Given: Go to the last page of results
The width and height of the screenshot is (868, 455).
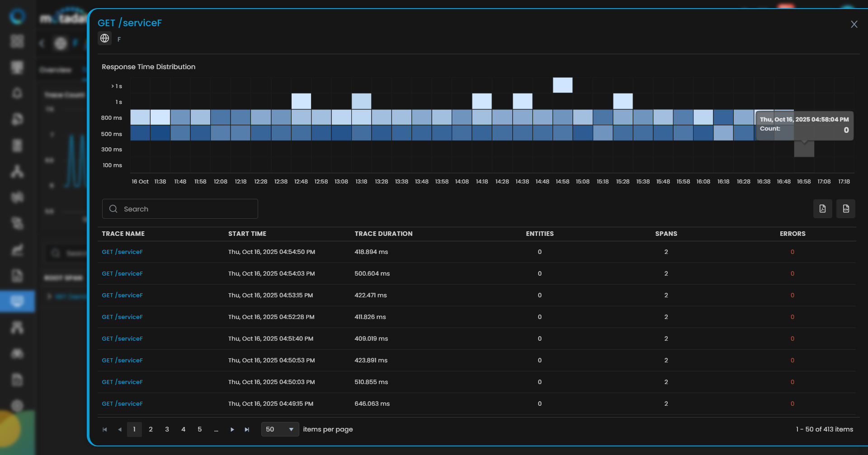Looking at the screenshot, I should (247, 429).
